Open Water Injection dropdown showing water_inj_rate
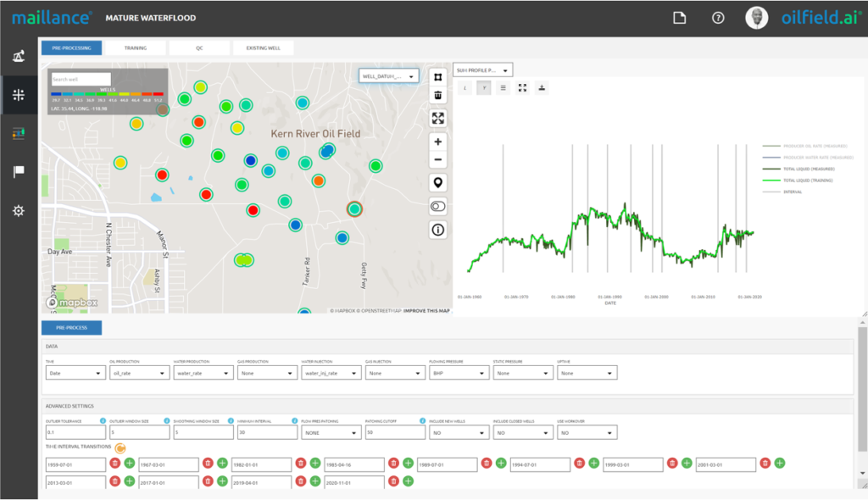This screenshot has height=500, width=868. coord(331,373)
